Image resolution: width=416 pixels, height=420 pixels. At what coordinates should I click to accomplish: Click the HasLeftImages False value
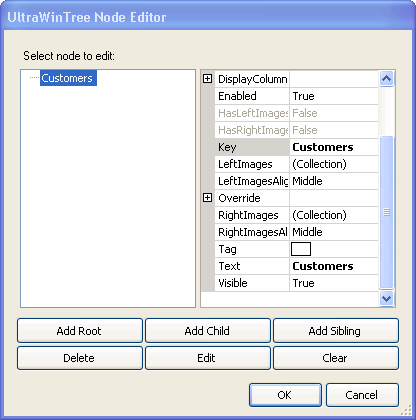point(334,113)
